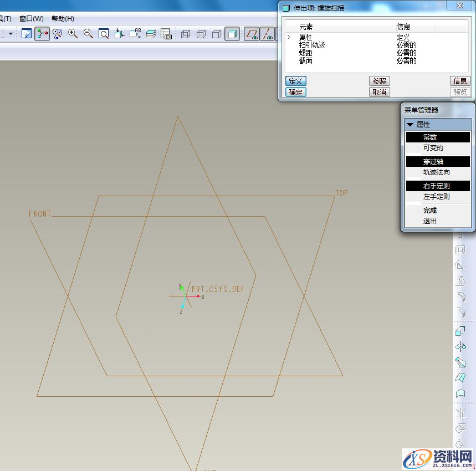Screen dimensions: 476x471
Task: Click the Zoom Out magnifier icon
Action: tap(88, 34)
